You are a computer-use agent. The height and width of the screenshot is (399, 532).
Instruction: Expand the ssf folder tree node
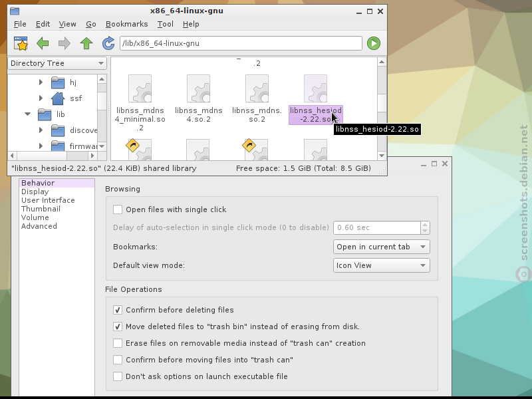coord(41,98)
